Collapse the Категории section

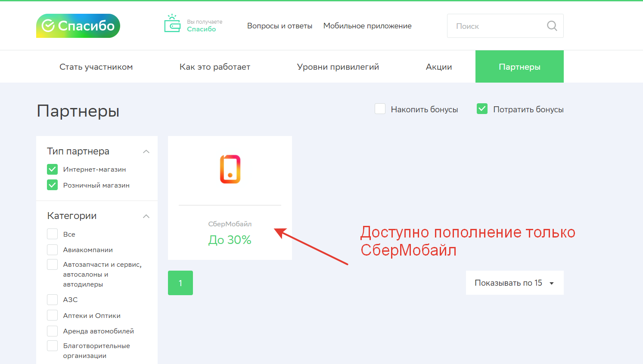(146, 216)
